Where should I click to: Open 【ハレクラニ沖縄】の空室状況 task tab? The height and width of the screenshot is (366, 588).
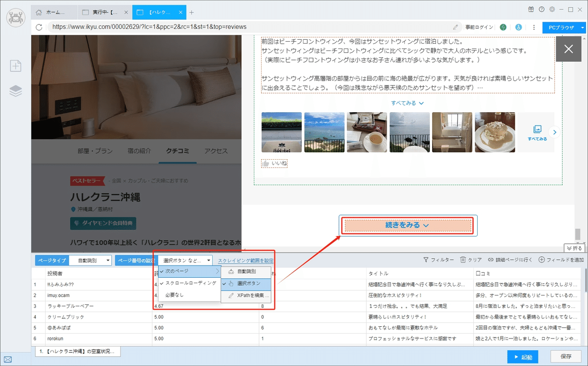(78, 352)
